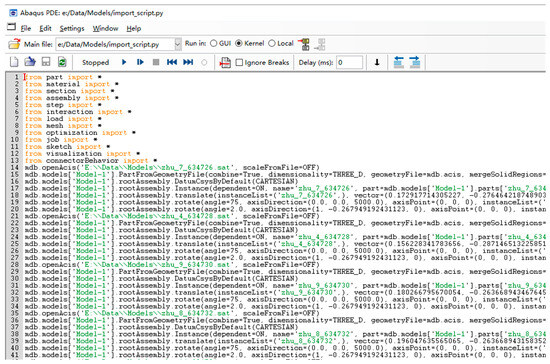This screenshot has height=364, width=550.
Task: Select the Local run mode
Action: point(272,43)
